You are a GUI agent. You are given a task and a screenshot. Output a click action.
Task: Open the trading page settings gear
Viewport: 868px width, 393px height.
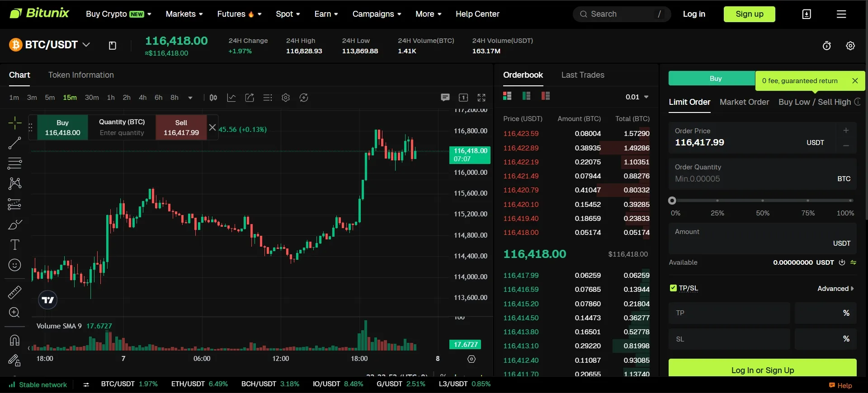[x=850, y=46]
